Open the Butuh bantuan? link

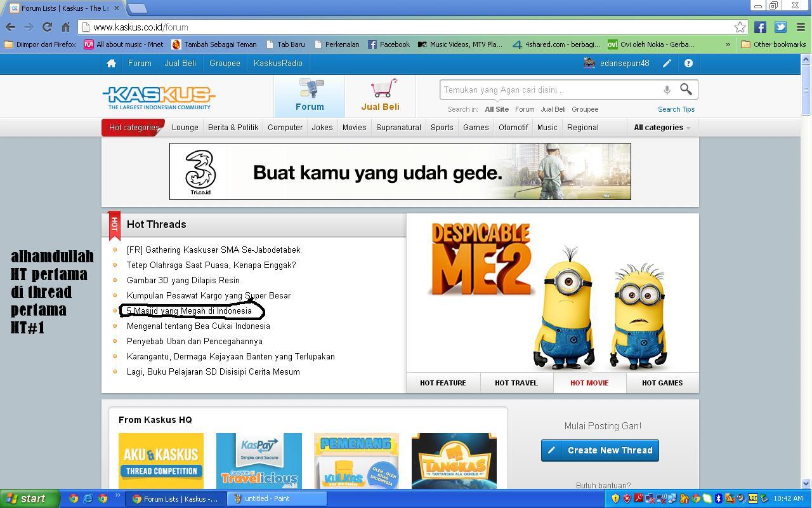603,485
